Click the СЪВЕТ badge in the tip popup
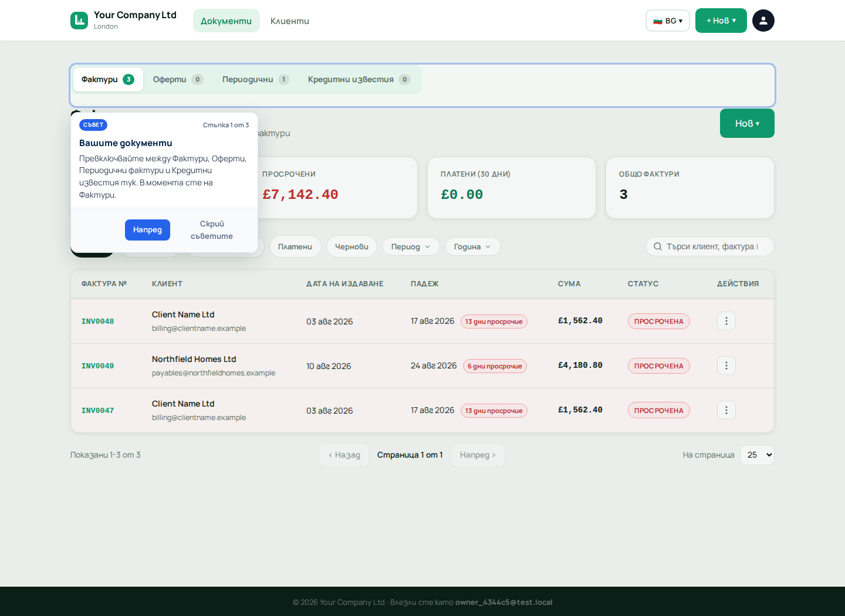845x616 pixels. click(x=93, y=125)
